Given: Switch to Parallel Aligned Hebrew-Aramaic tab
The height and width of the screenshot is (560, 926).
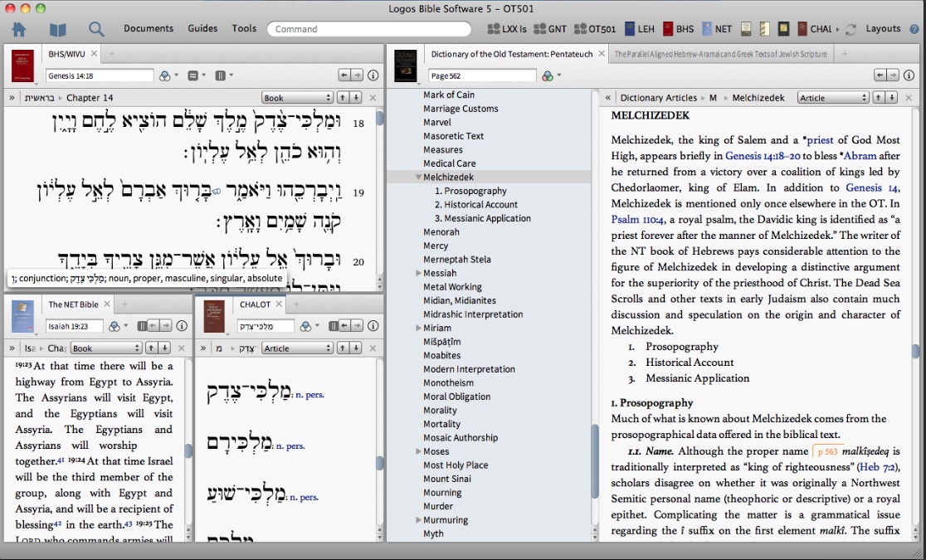Looking at the screenshot, I should click(720, 54).
